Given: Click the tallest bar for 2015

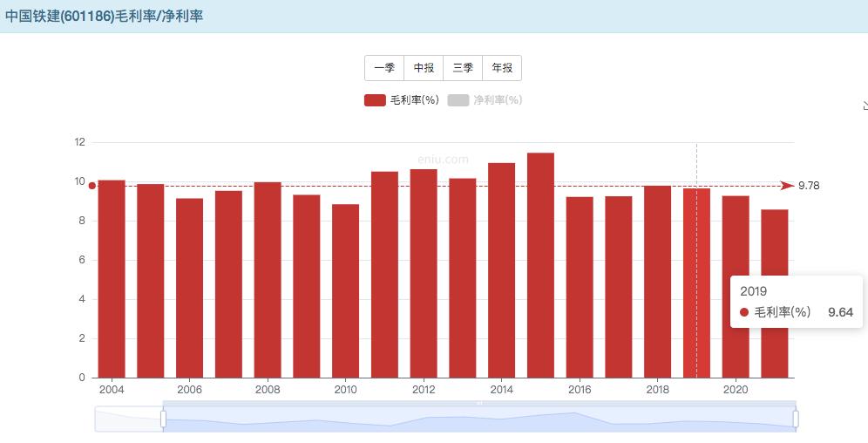Looking at the screenshot, I should (x=540, y=265).
